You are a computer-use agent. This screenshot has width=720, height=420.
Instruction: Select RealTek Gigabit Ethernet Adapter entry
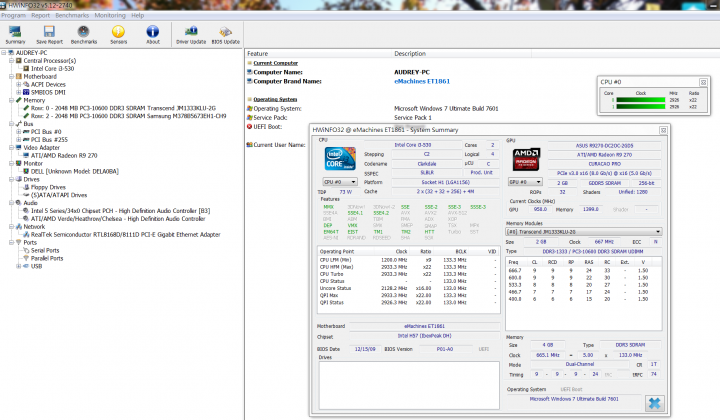coord(125,235)
